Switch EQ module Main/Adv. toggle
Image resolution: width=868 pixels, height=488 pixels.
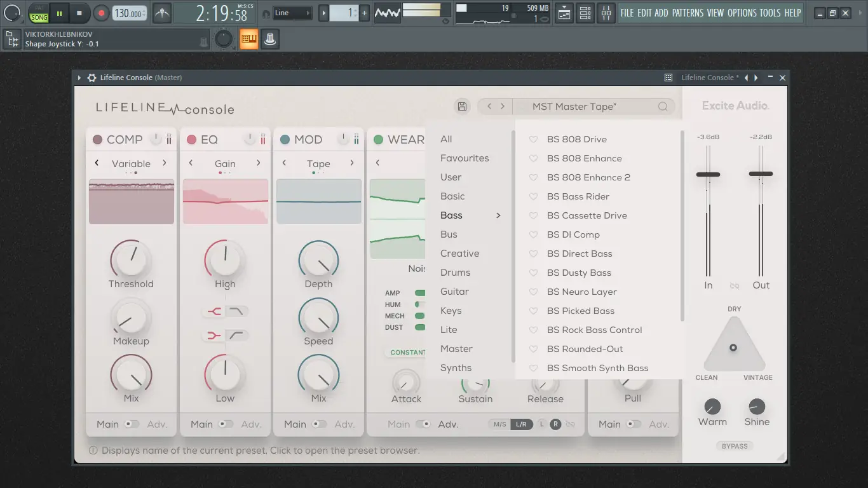[226, 424]
